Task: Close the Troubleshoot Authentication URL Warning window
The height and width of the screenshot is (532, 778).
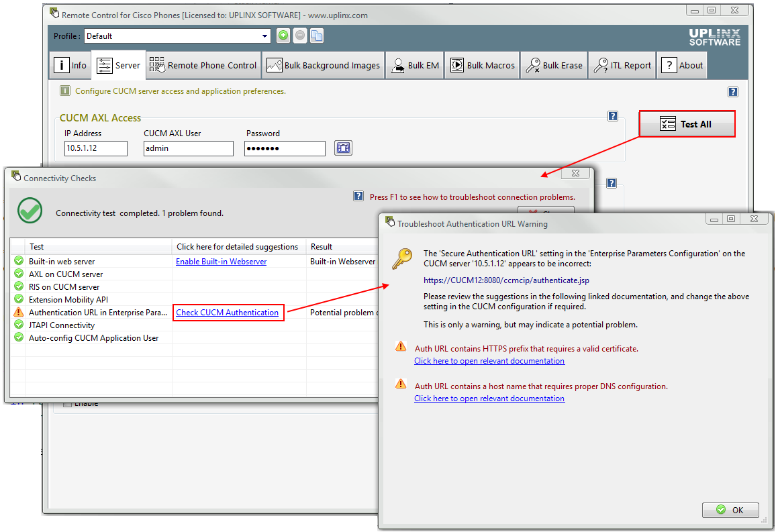Action: point(754,219)
